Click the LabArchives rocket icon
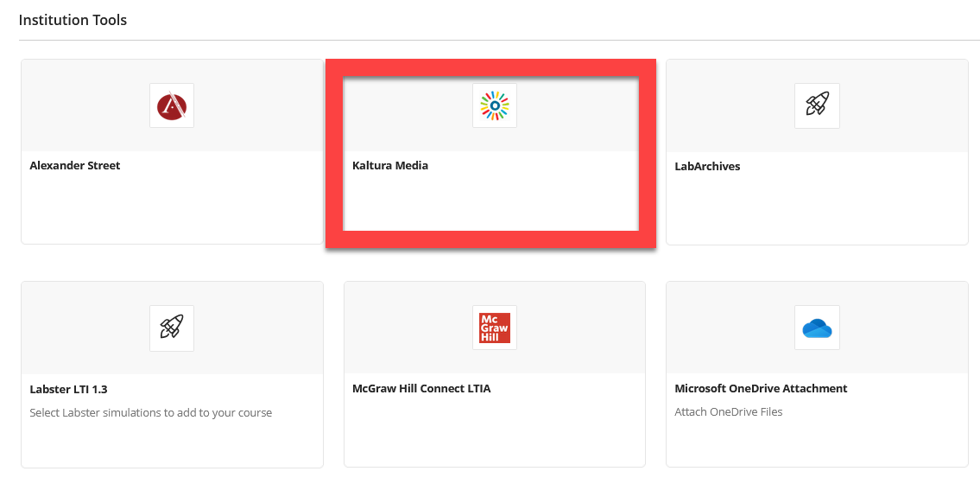The image size is (980, 484). [817, 105]
